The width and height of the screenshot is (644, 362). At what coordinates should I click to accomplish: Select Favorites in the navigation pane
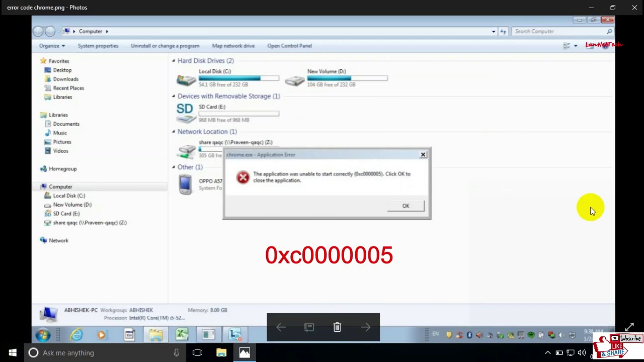[59, 61]
